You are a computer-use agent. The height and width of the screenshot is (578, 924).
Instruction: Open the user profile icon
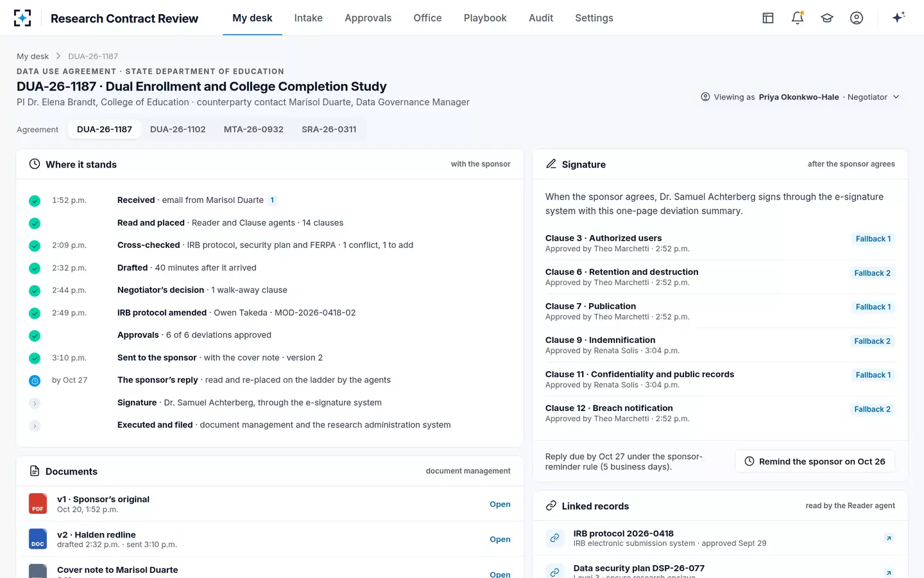tap(857, 18)
